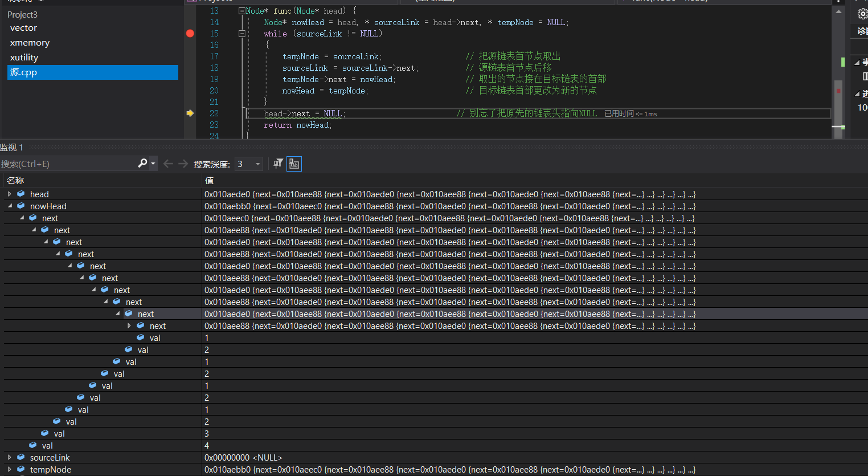Click the value 3 in the val row

(207, 434)
